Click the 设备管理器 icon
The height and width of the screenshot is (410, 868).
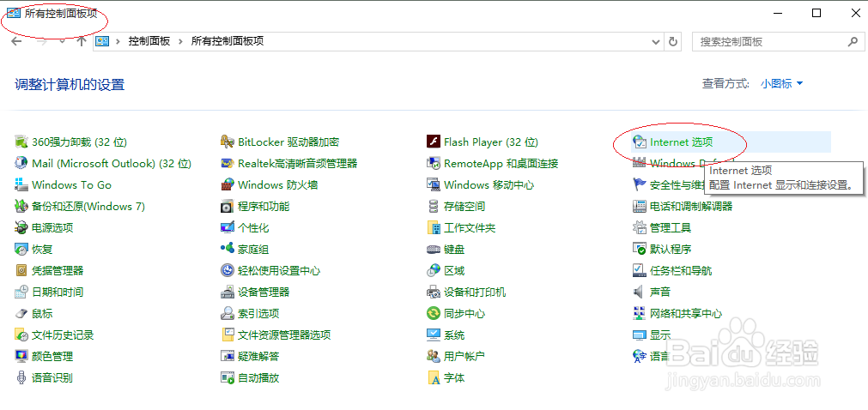pos(227,292)
